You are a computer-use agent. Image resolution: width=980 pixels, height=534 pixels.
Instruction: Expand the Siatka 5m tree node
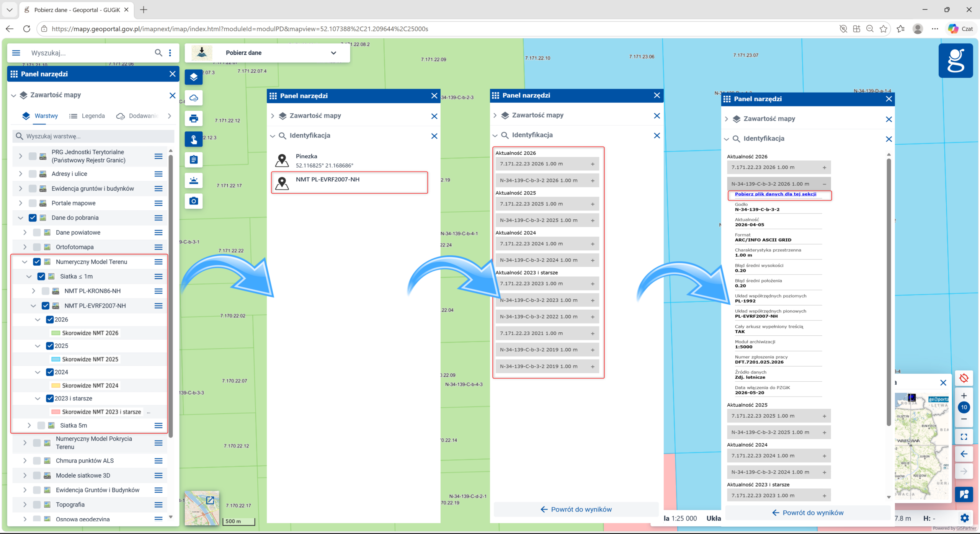pyautogui.click(x=29, y=425)
